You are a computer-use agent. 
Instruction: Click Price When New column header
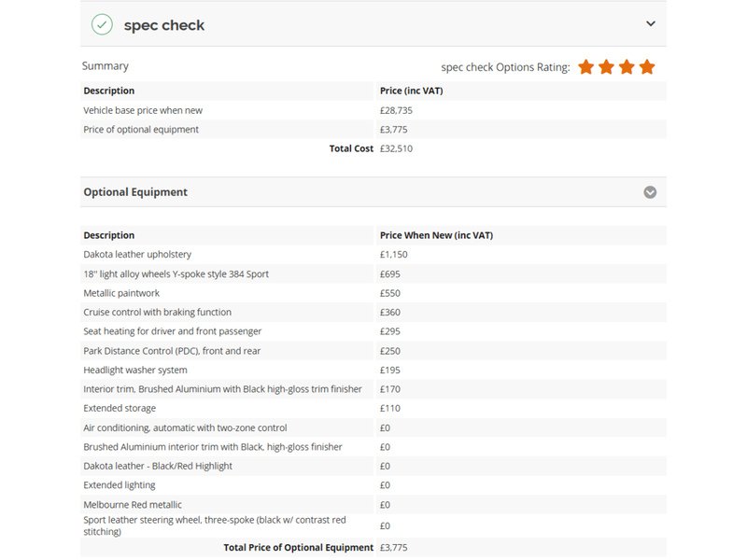click(x=436, y=235)
